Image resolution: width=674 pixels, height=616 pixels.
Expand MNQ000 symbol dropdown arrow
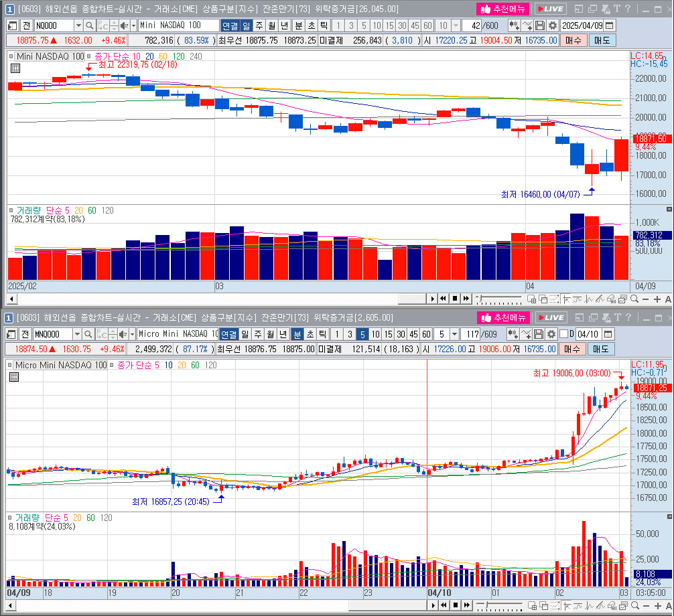pos(77,334)
